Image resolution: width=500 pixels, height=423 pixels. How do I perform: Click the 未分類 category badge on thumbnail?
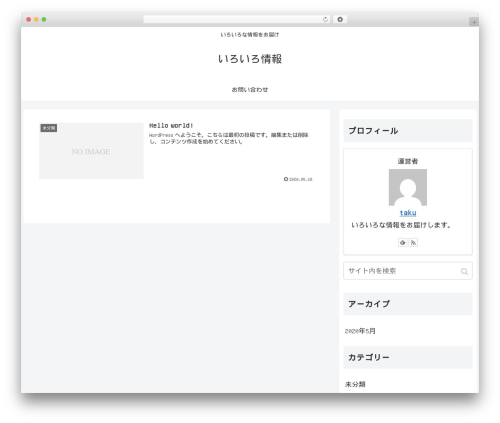click(x=49, y=128)
